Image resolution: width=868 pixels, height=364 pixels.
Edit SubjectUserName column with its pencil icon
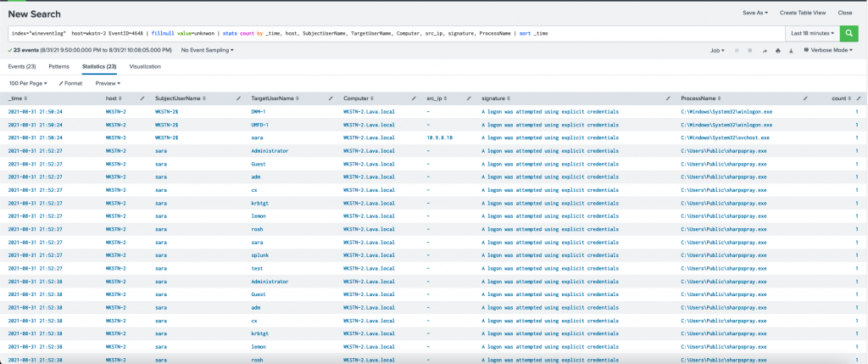pyautogui.click(x=238, y=98)
